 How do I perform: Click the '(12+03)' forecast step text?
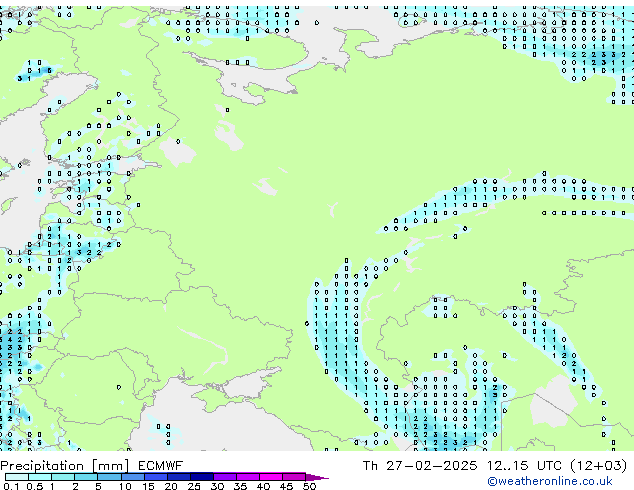click(598, 466)
